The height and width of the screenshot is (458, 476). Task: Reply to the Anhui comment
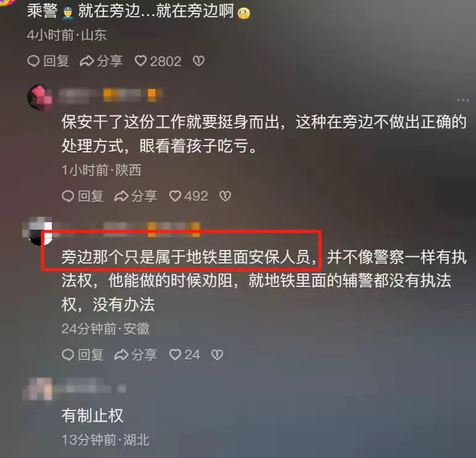tap(83, 355)
